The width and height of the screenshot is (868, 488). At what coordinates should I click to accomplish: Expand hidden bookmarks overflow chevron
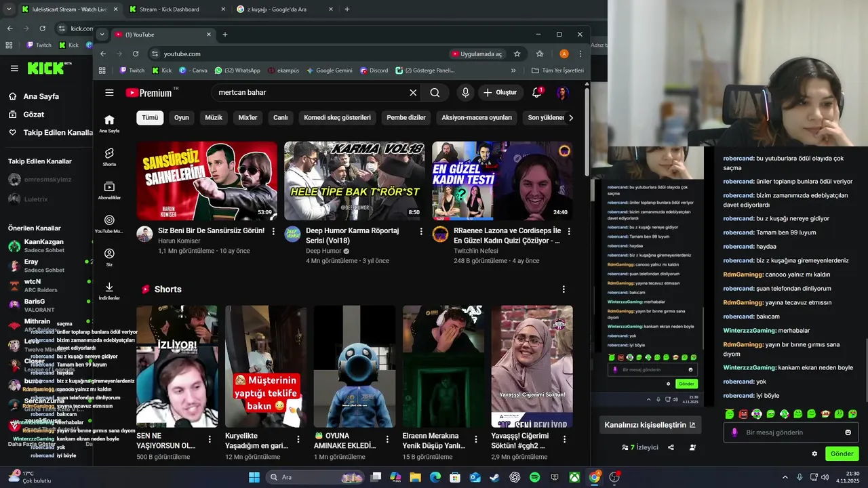pos(513,70)
